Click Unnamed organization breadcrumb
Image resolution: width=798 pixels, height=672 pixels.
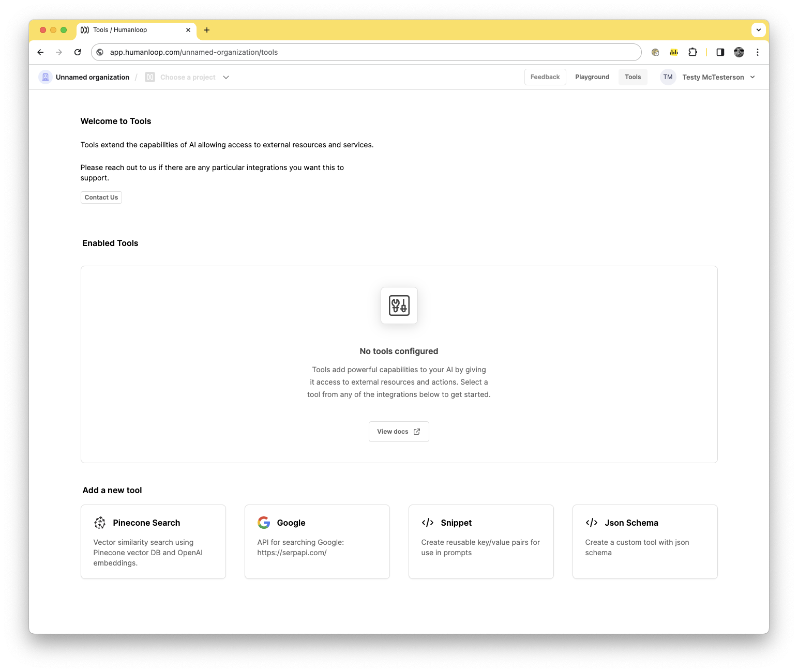pos(93,77)
